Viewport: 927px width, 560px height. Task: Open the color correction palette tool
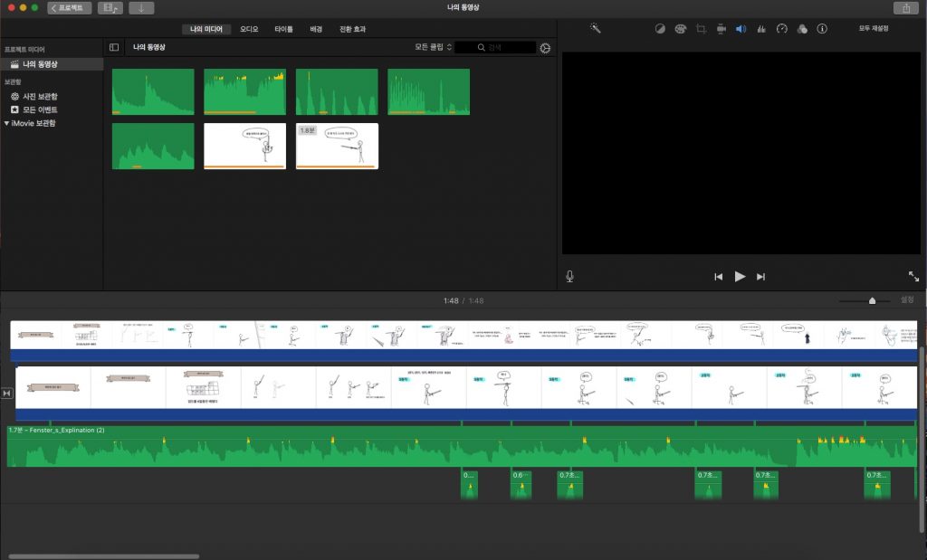[681, 29]
